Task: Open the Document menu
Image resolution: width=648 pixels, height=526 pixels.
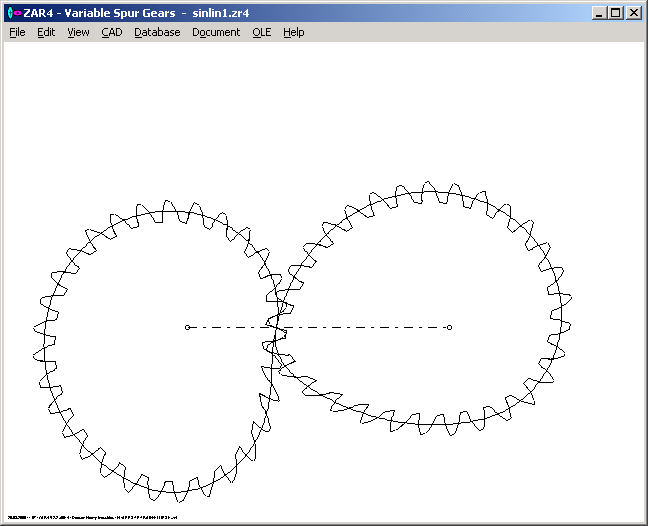Action: (216, 32)
